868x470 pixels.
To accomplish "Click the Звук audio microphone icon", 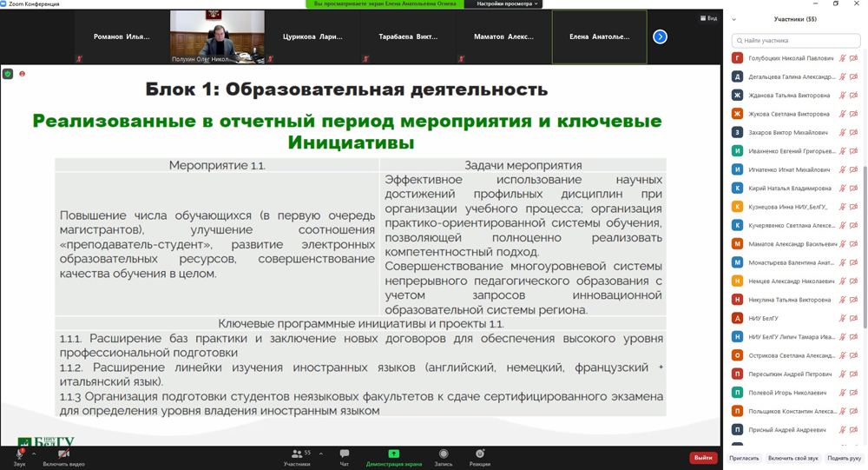I will [x=19, y=453].
